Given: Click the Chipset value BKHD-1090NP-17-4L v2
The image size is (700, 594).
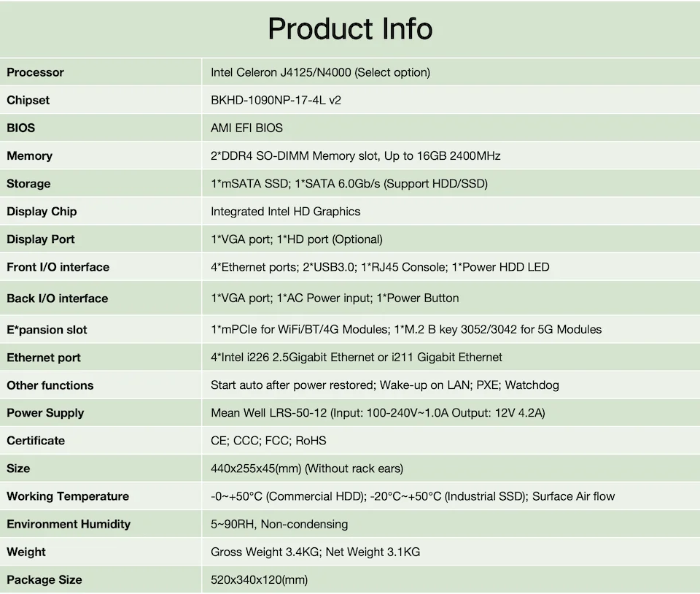Looking at the screenshot, I should coord(276,100).
